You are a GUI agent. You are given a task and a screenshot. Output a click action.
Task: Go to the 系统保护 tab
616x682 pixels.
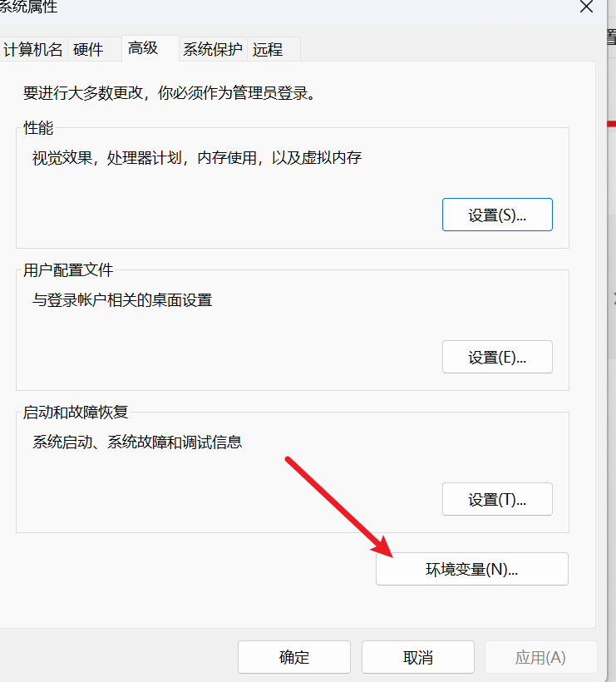pyautogui.click(x=213, y=49)
